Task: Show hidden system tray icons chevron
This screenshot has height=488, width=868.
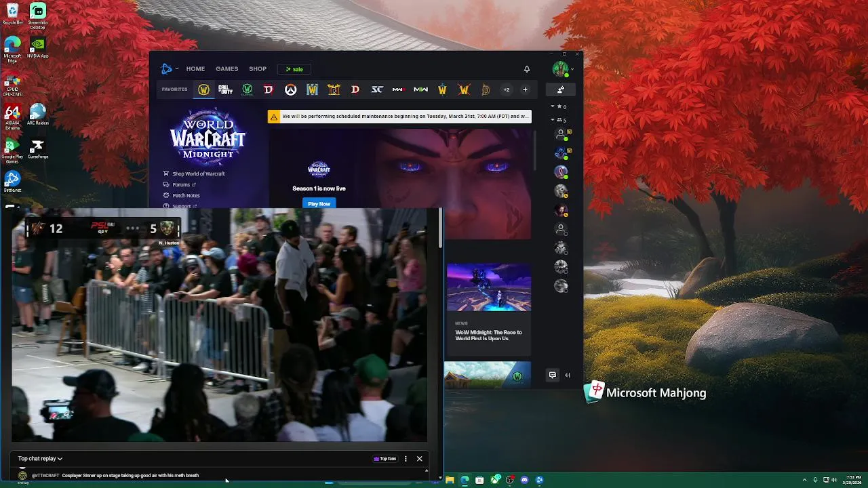Action: (805, 480)
